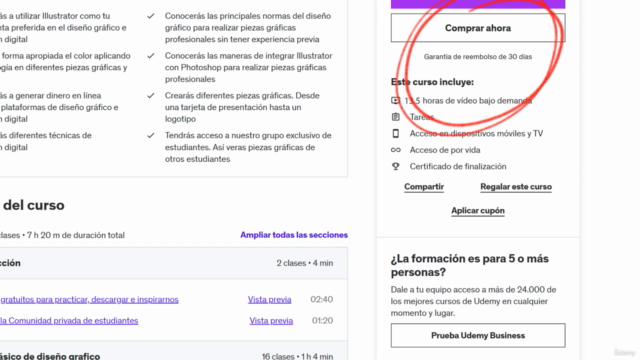640x360 pixels.
Task: Click the 02:40 lesson duration
Action: click(322, 299)
